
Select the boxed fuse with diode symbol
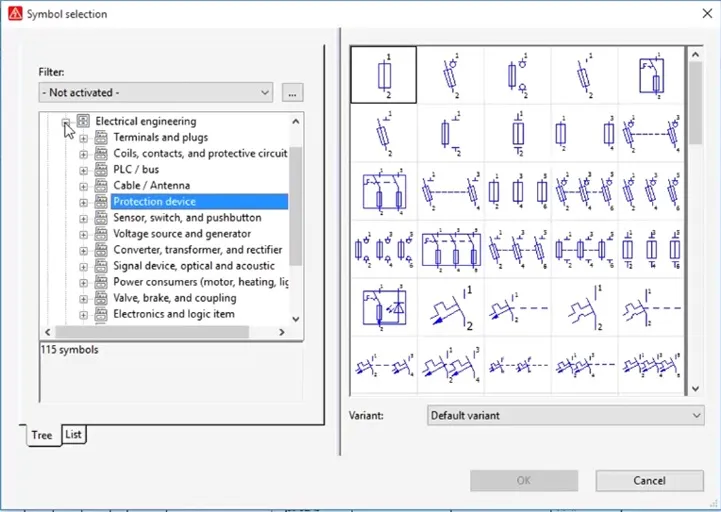point(384,308)
